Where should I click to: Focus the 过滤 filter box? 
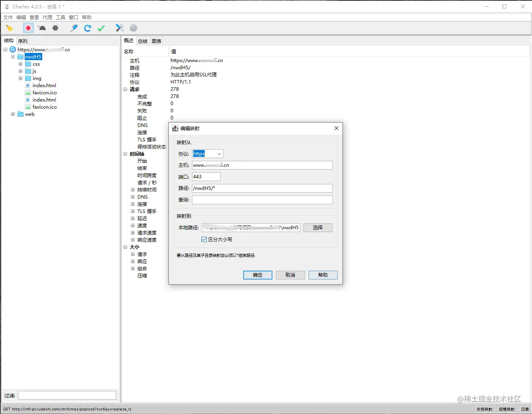[x=67, y=395]
